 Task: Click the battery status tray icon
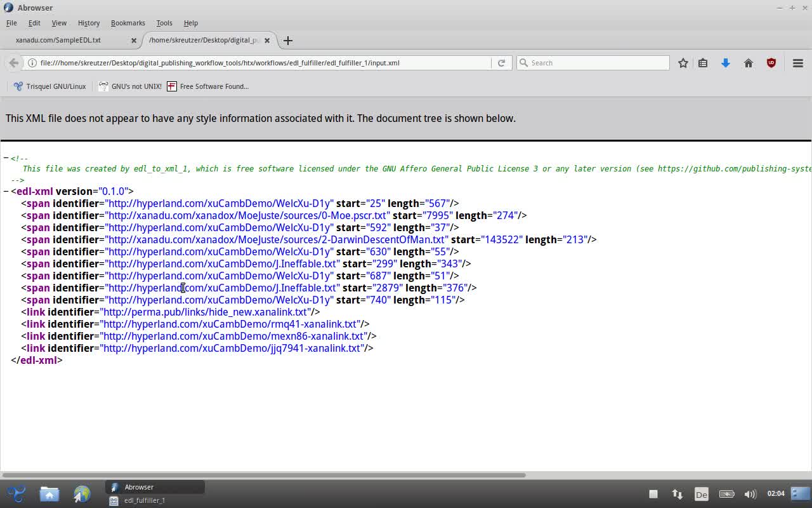[726, 493]
